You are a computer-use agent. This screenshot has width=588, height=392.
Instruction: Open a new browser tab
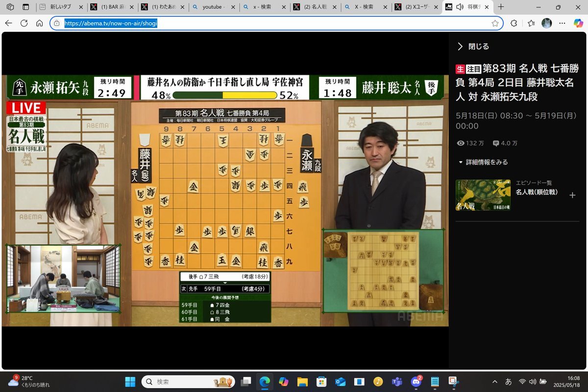(501, 7)
